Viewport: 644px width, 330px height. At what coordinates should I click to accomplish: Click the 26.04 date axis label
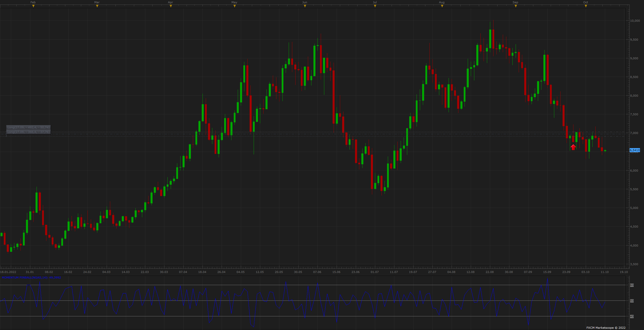221,272
